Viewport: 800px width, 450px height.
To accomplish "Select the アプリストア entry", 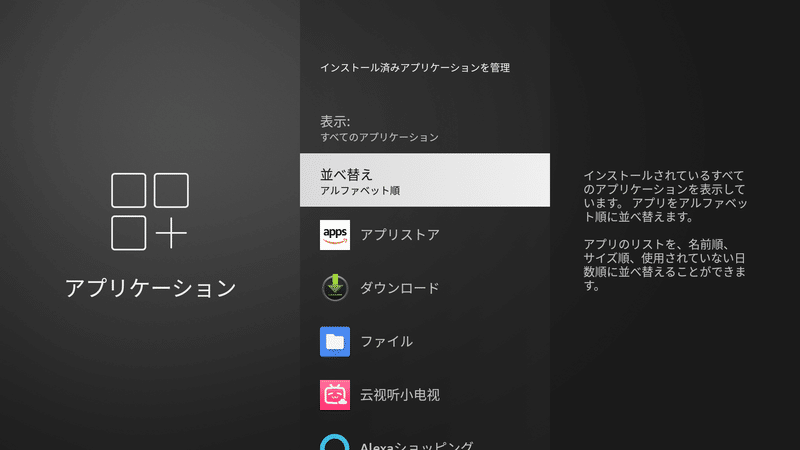I will point(424,235).
